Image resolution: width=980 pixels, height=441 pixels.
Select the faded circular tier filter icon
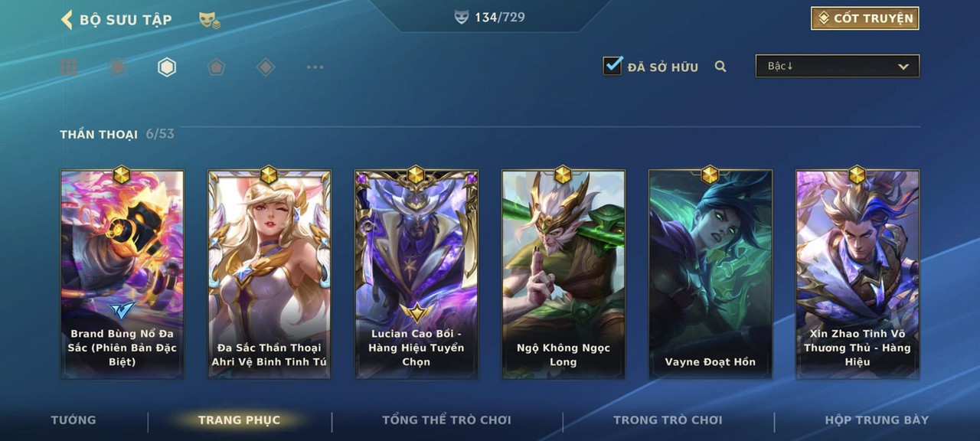(x=117, y=67)
